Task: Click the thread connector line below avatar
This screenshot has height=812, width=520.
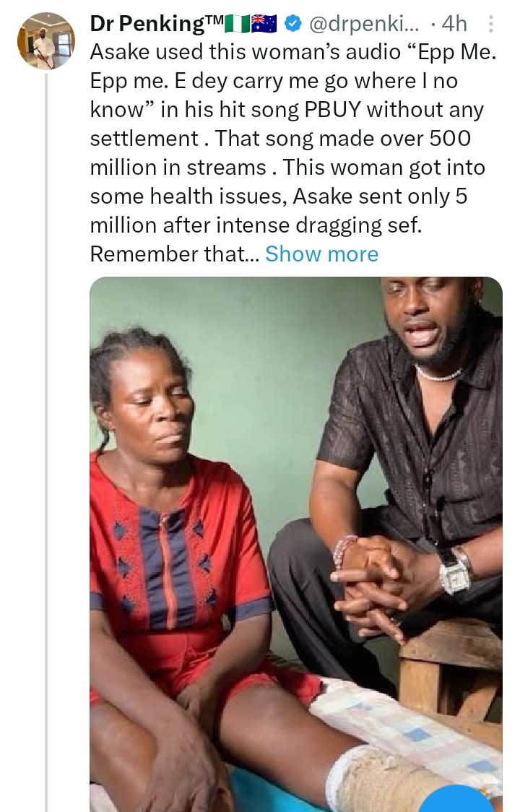Action: [45, 433]
